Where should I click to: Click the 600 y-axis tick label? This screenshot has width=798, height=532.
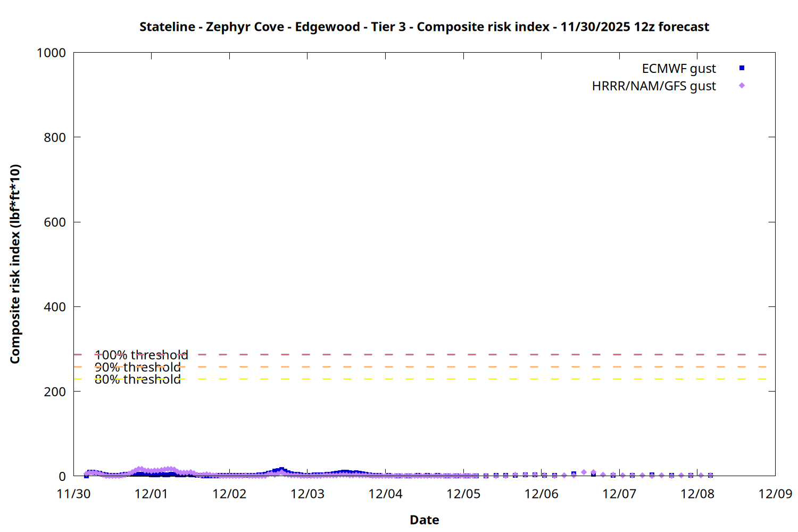pyautogui.click(x=55, y=222)
